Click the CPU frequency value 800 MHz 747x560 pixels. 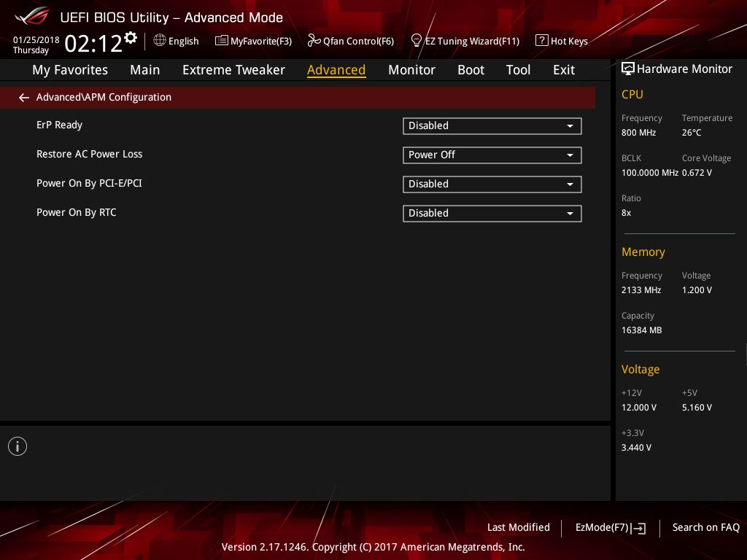(638, 133)
